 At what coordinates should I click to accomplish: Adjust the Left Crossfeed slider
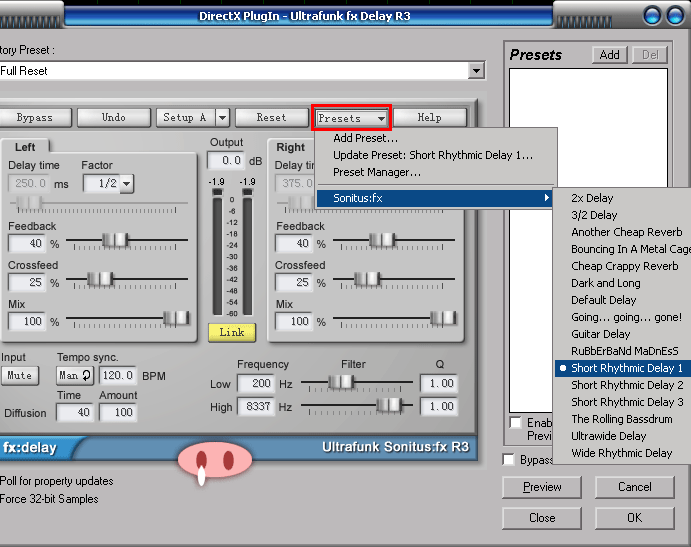(100, 279)
